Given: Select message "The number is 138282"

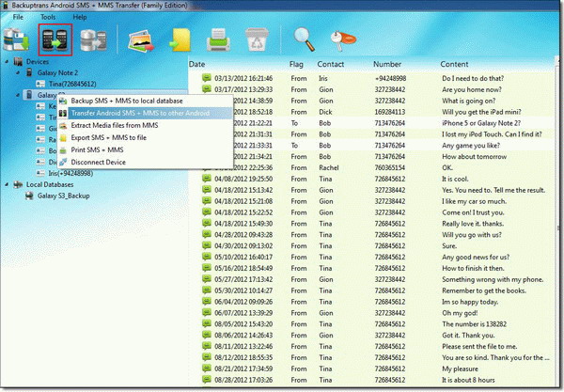Looking at the screenshot, I should [474, 324].
